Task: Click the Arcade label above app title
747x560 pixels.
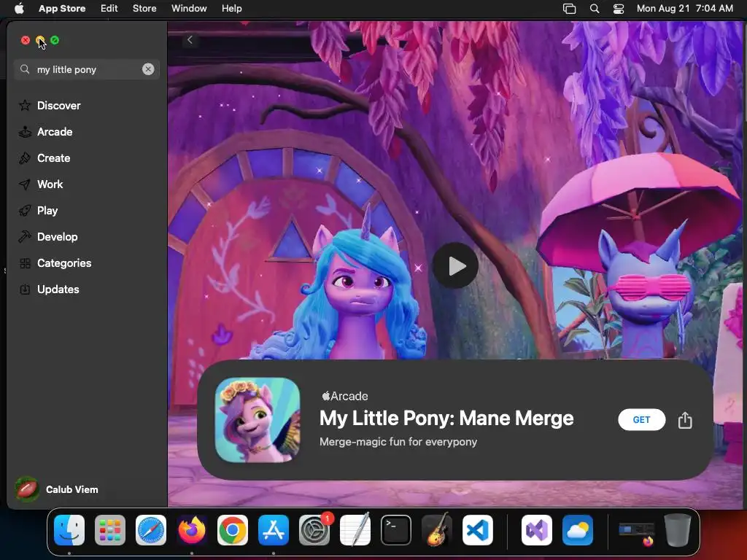Action: click(345, 396)
